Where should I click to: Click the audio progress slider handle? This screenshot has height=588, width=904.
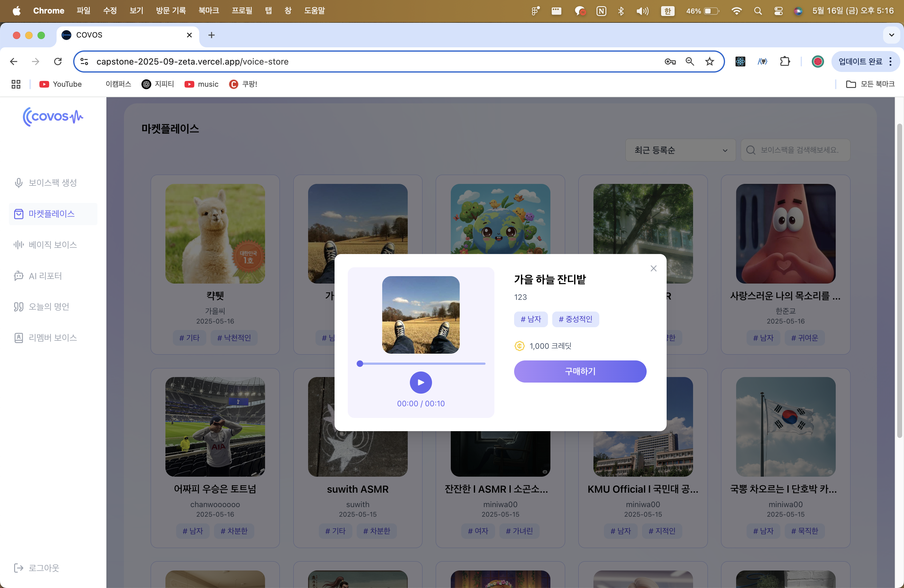360,364
